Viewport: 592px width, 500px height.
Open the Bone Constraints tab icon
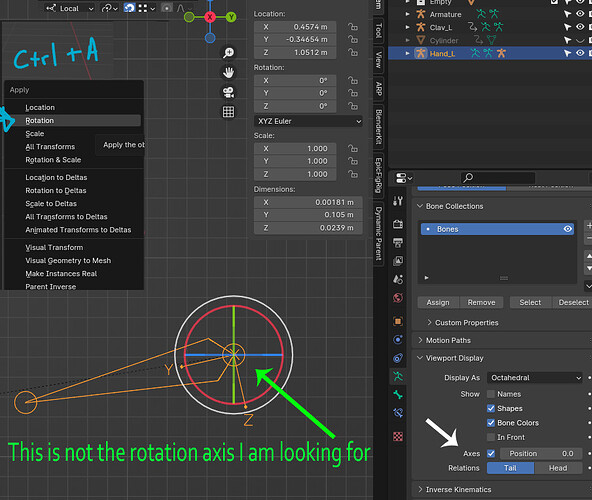tap(398, 413)
